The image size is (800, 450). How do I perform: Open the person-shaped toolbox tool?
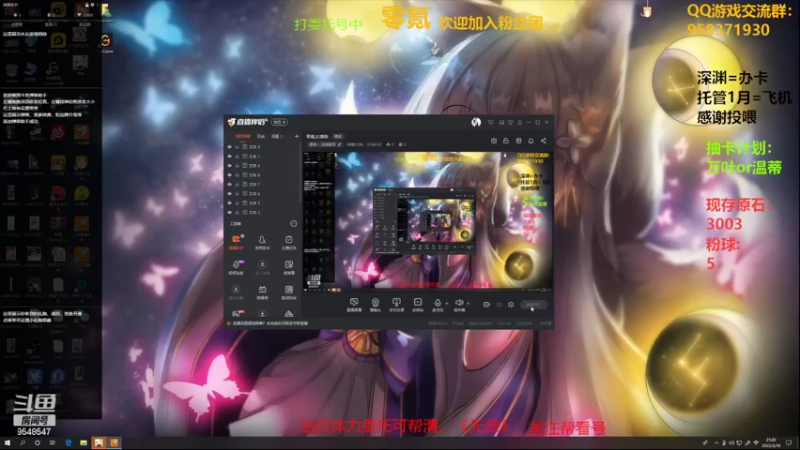point(262,242)
